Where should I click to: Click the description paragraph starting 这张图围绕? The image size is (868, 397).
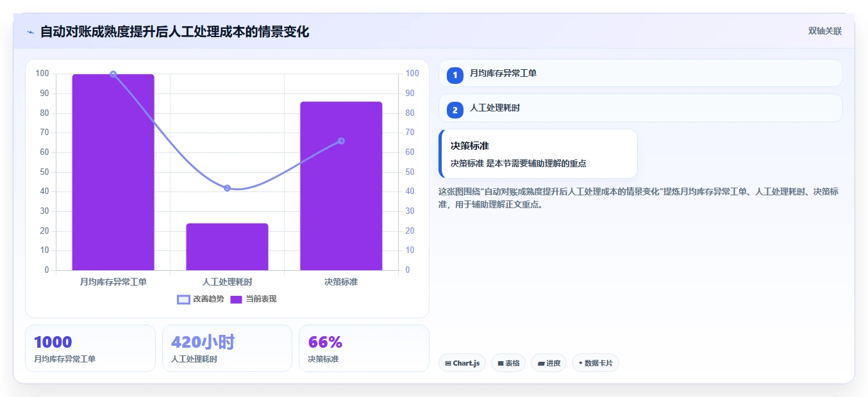click(638, 199)
